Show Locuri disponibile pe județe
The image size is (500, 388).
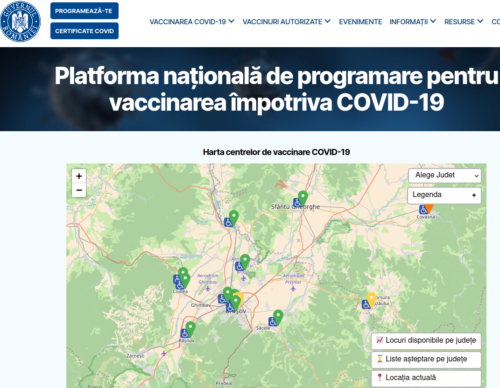[x=426, y=341]
